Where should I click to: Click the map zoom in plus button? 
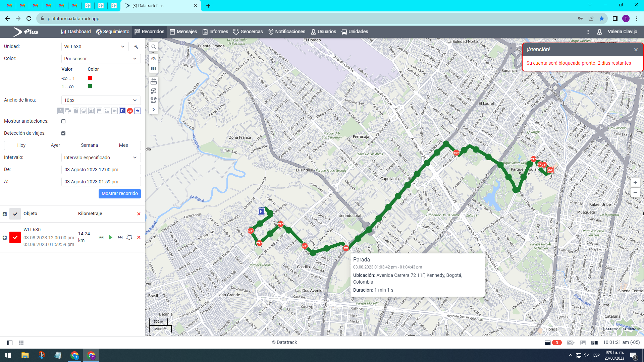[x=635, y=183]
